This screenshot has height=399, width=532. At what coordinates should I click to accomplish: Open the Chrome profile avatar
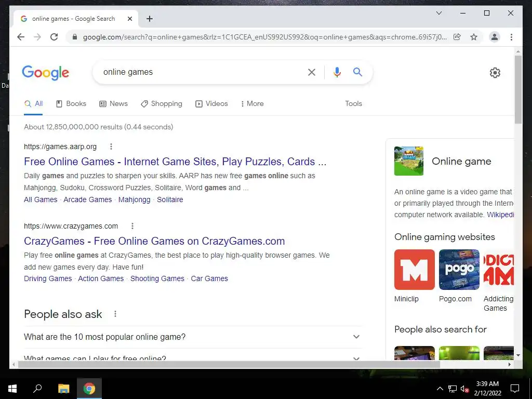pos(495,37)
